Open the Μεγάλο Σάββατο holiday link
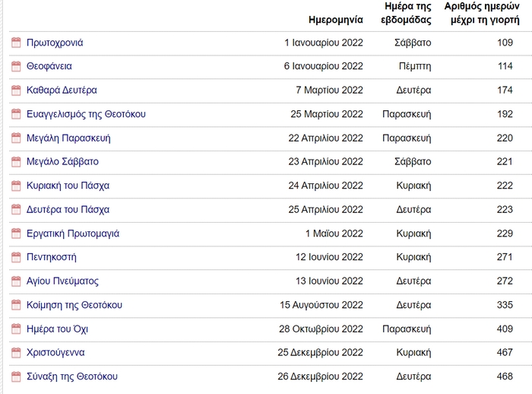Screen dimensions: 532x394 coord(62,162)
